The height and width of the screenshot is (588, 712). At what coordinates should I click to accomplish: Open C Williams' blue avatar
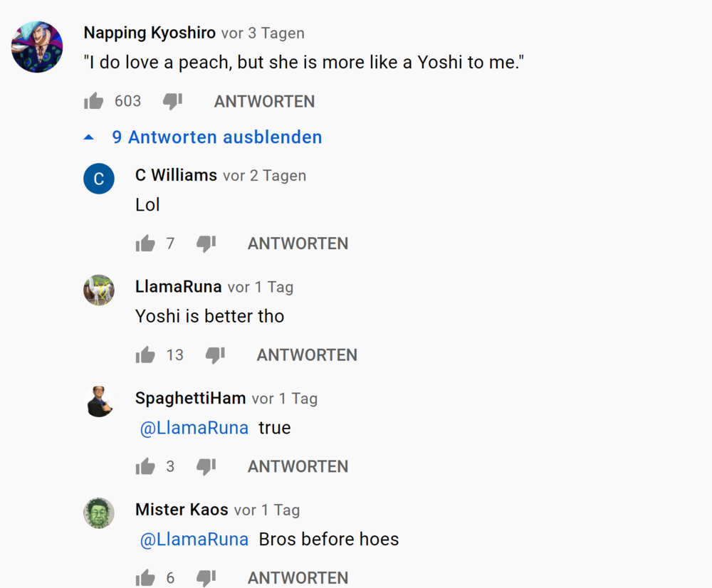tap(99, 179)
